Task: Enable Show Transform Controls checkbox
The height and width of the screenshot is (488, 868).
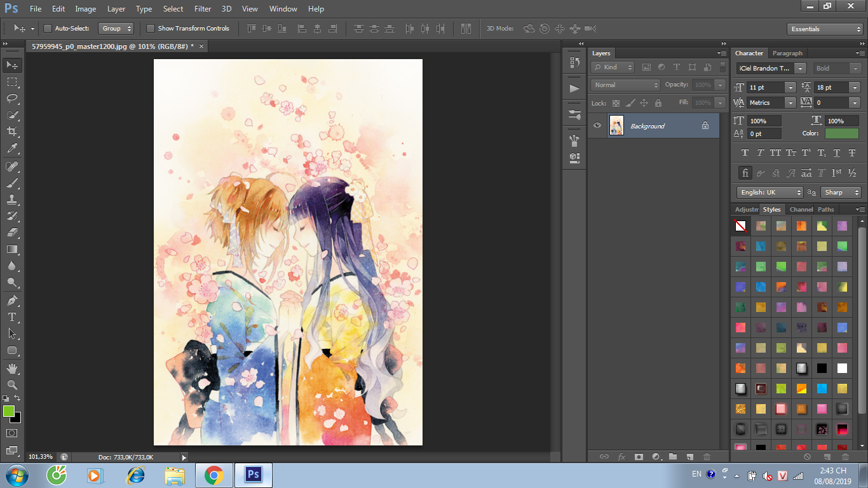Action: click(151, 29)
